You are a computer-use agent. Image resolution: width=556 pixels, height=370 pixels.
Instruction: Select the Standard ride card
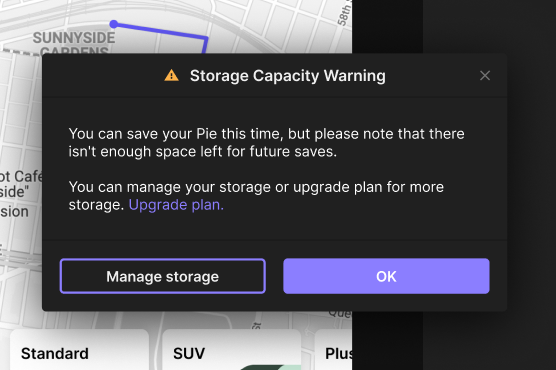pos(79,350)
